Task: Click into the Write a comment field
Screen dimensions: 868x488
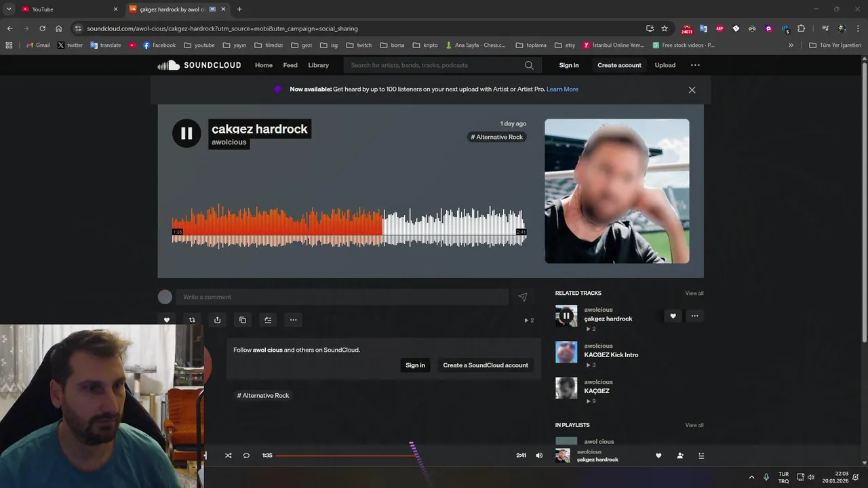Action: pos(342,297)
